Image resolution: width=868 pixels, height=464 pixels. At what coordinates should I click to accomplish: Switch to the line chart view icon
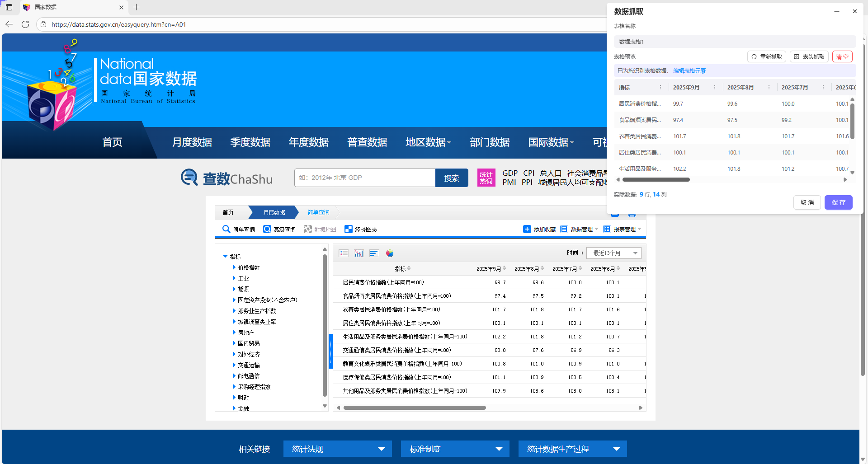pyautogui.click(x=359, y=253)
